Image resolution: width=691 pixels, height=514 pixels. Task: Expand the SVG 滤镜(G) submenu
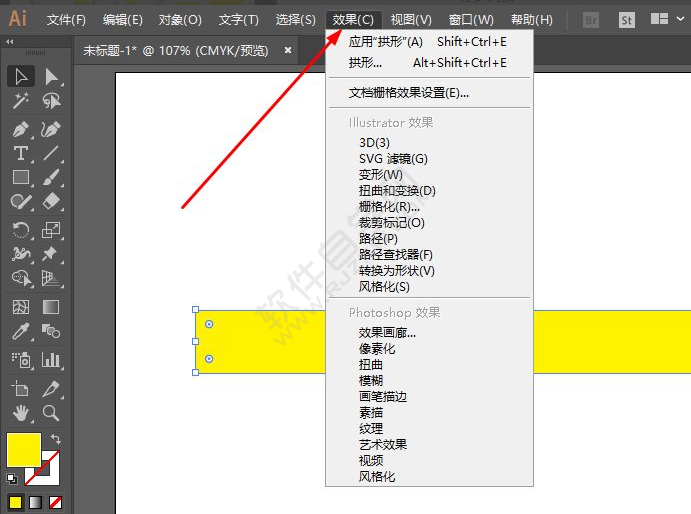pos(429,159)
